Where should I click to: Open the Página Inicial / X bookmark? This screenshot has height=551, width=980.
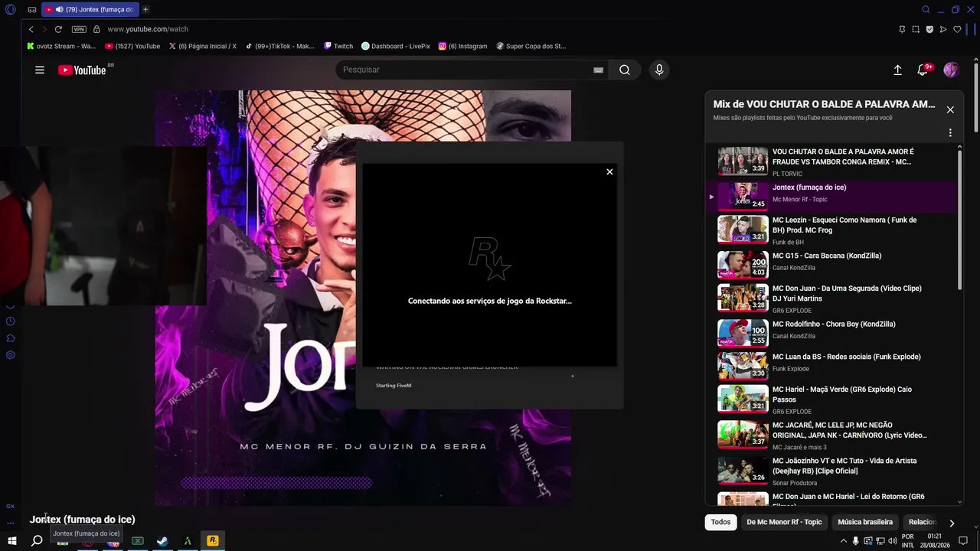[x=202, y=46]
